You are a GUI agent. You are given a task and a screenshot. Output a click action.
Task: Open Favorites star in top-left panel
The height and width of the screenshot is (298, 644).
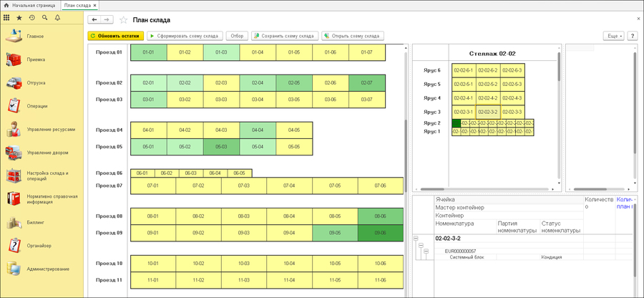tap(19, 17)
